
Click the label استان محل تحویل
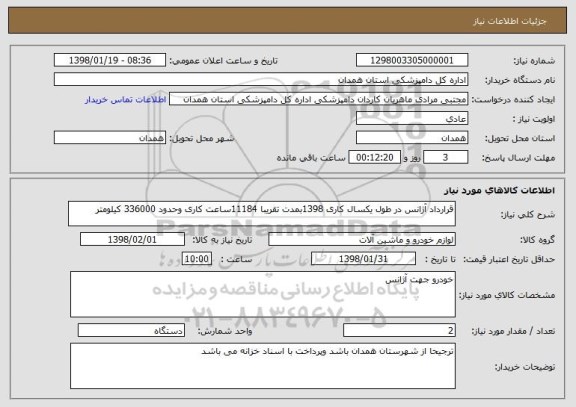click(520, 138)
